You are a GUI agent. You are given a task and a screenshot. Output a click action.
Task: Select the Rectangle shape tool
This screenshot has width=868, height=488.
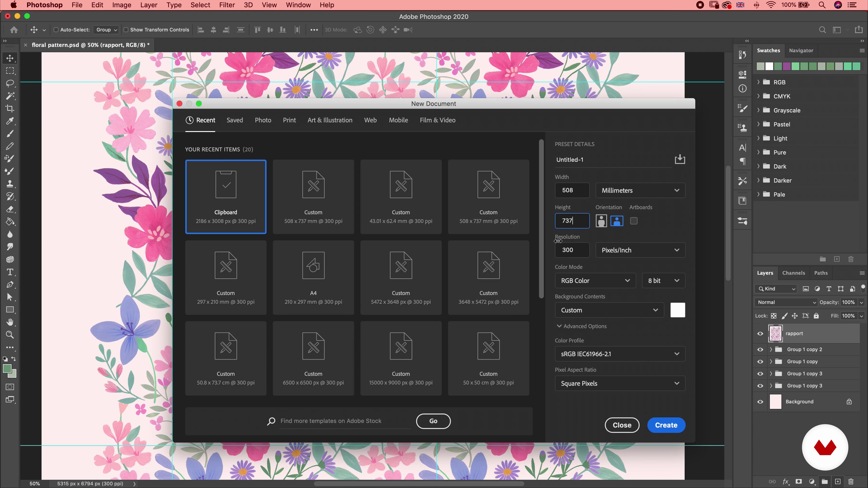10,310
